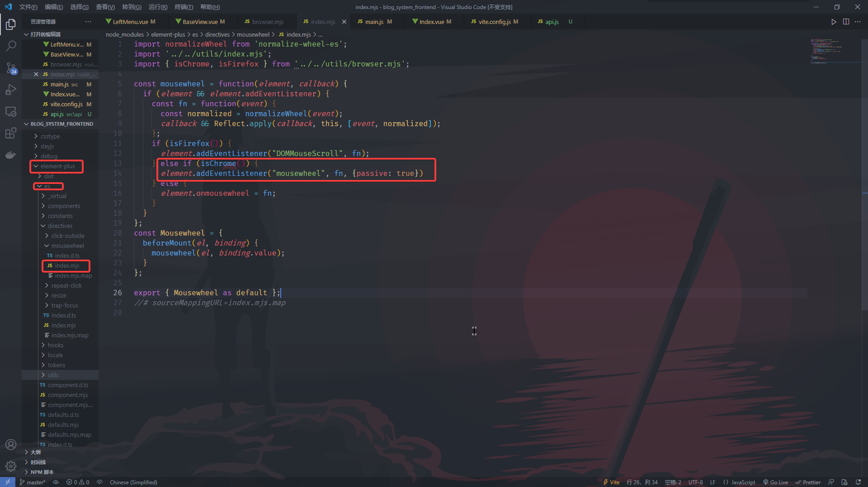Open the Accounts icon
Image resolution: width=868 pixels, height=487 pixels.
point(11,444)
